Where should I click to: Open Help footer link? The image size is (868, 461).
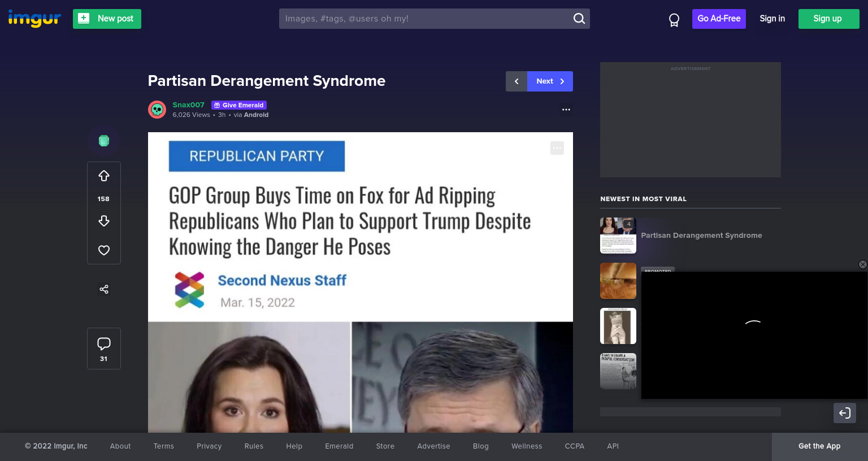(294, 446)
